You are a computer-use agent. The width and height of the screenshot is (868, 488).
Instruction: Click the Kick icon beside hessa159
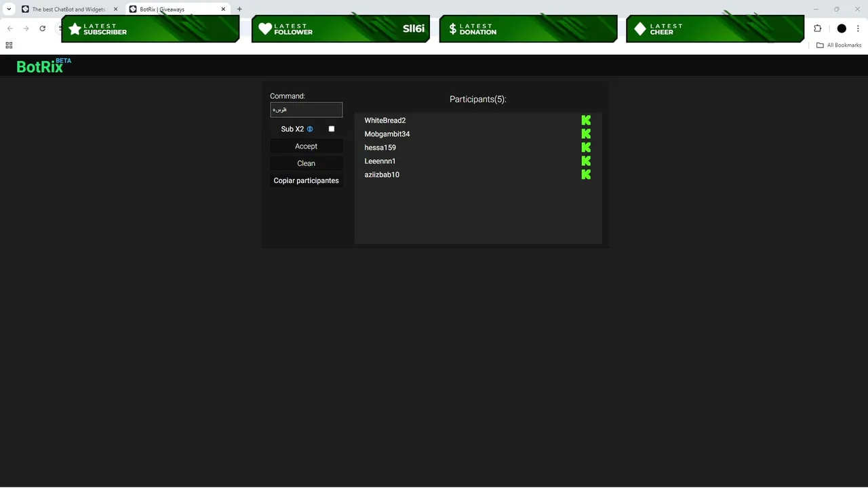pyautogui.click(x=586, y=147)
